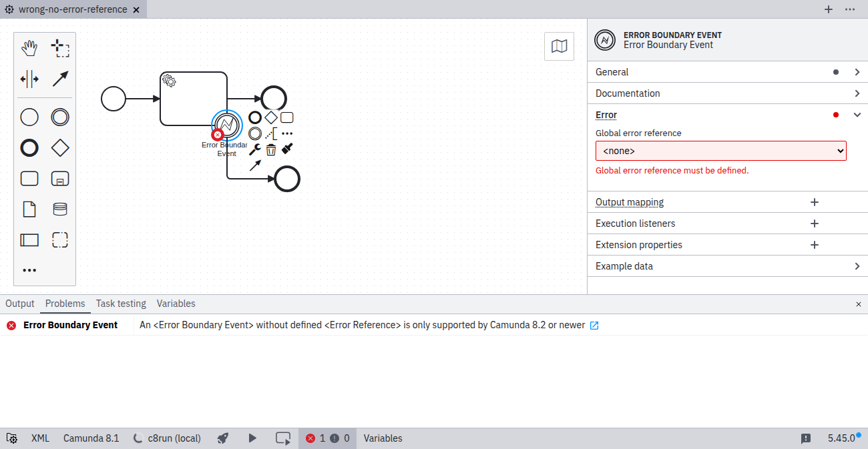
Task: Toggle problems panel via error count
Action: tap(327, 438)
